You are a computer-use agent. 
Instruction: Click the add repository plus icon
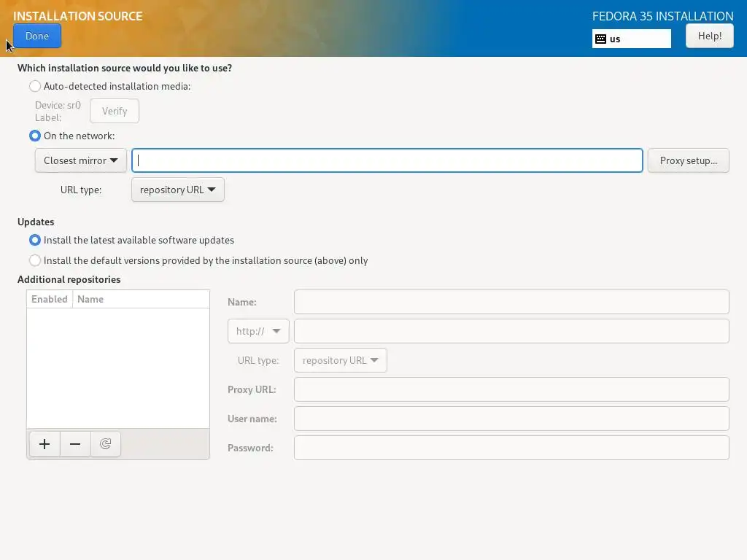tap(44, 444)
